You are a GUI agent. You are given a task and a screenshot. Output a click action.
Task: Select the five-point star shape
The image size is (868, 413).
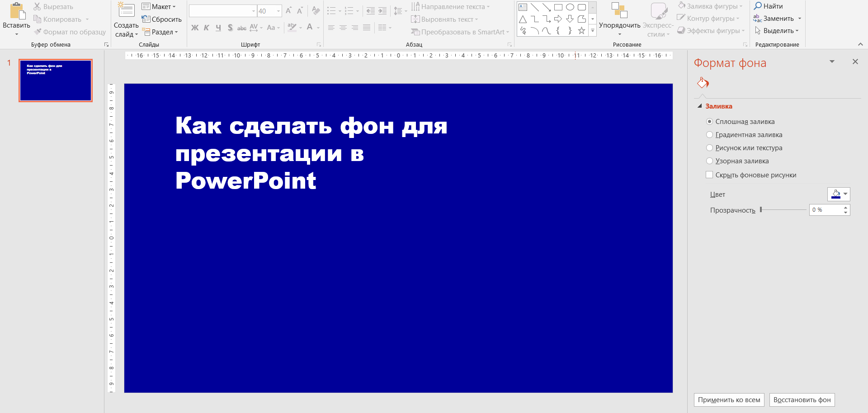(582, 31)
